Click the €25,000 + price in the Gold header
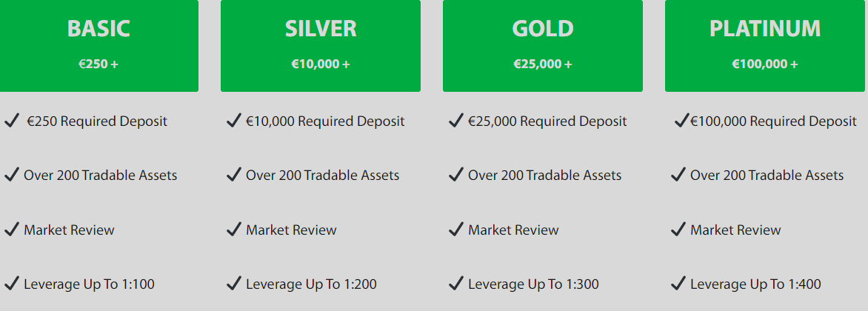 (x=543, y=64)
